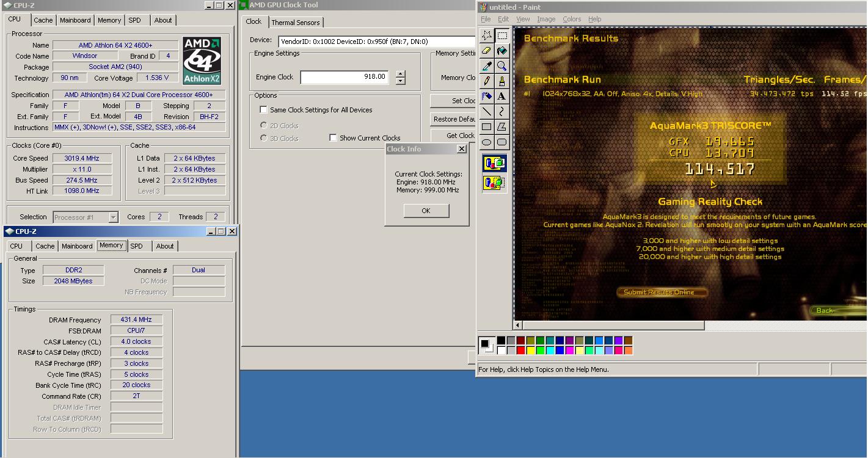
Task: Select the Text tool in Paint
Action: point(502,96)
